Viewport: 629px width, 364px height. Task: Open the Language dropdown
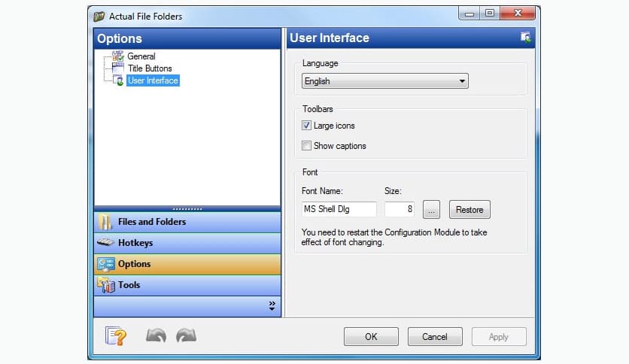click(x=384, y=81)
